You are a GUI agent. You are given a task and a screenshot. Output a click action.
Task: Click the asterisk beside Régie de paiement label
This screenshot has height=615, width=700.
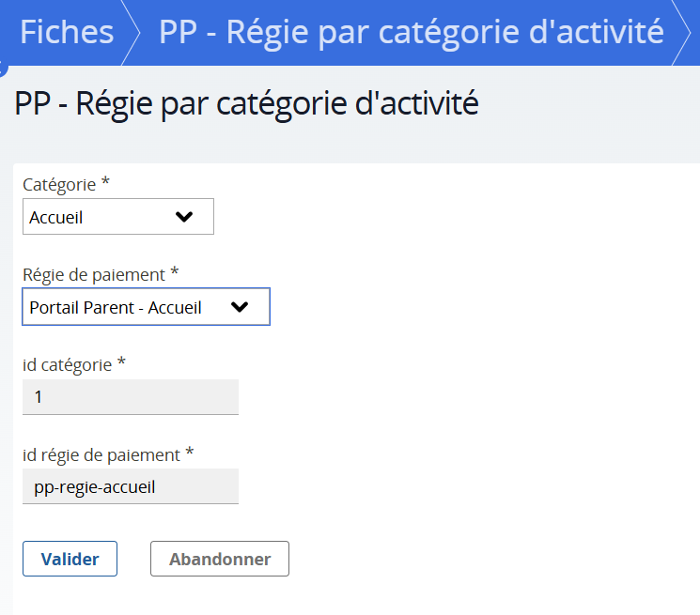[174, 273]
